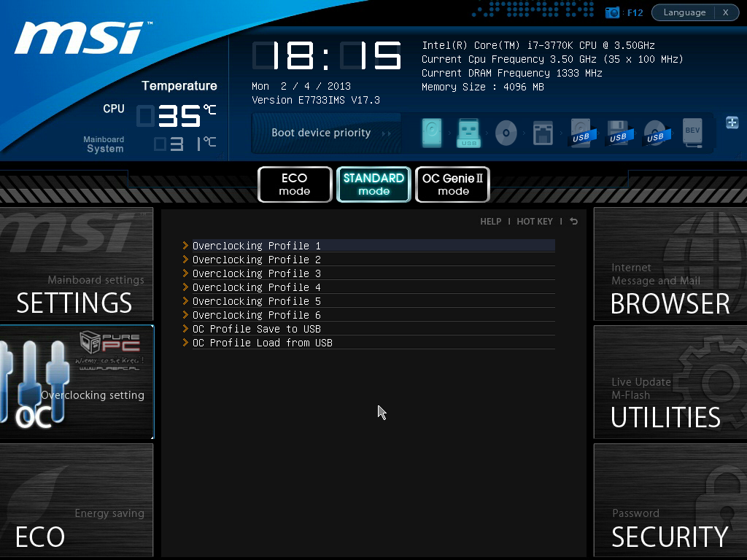This screenshot has height=560, width=747.
Task: Click the Memory Size 4096 MB line
Action: point(483,87)
